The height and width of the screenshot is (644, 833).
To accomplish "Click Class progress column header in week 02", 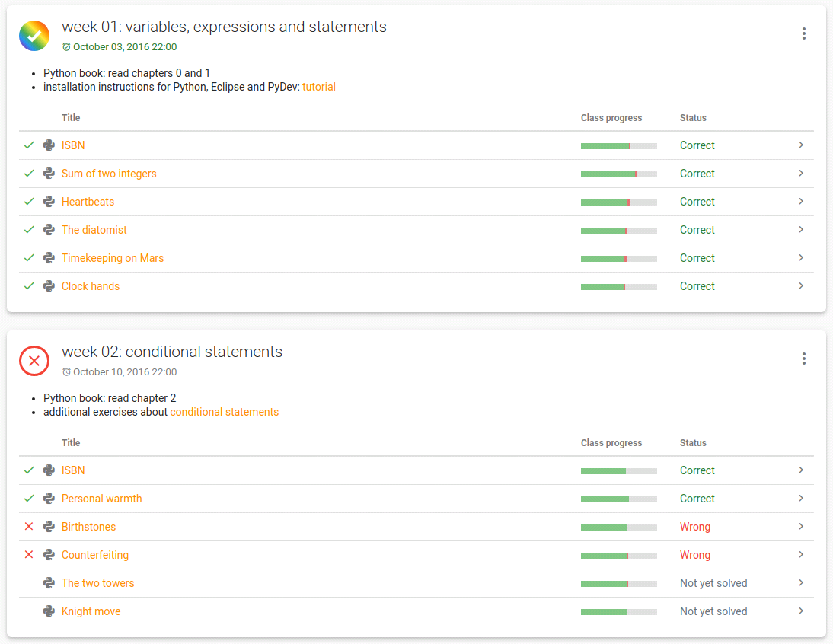I will pos(611,443).
